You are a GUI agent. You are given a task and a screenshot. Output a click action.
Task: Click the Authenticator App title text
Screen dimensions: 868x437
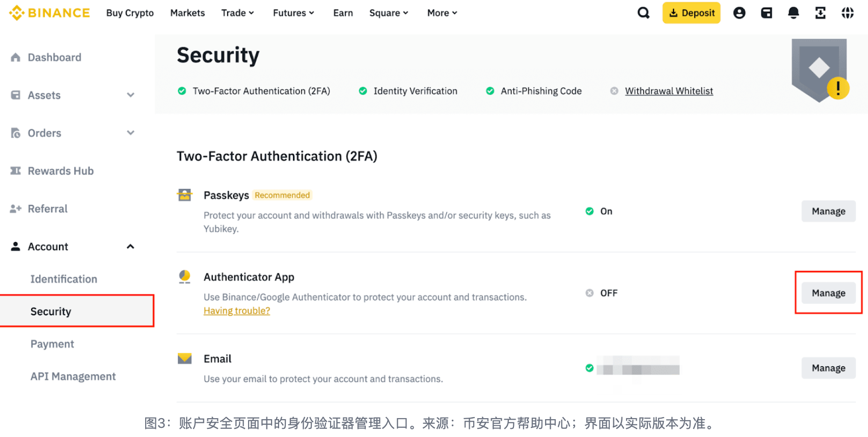pos(249,277)
